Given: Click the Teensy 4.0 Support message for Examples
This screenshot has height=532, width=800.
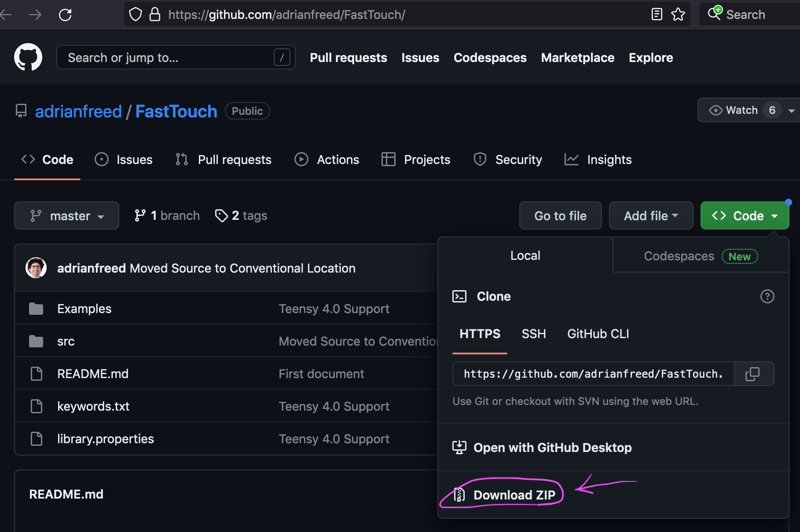Looking at the screenshot, I should coord(334,309).
